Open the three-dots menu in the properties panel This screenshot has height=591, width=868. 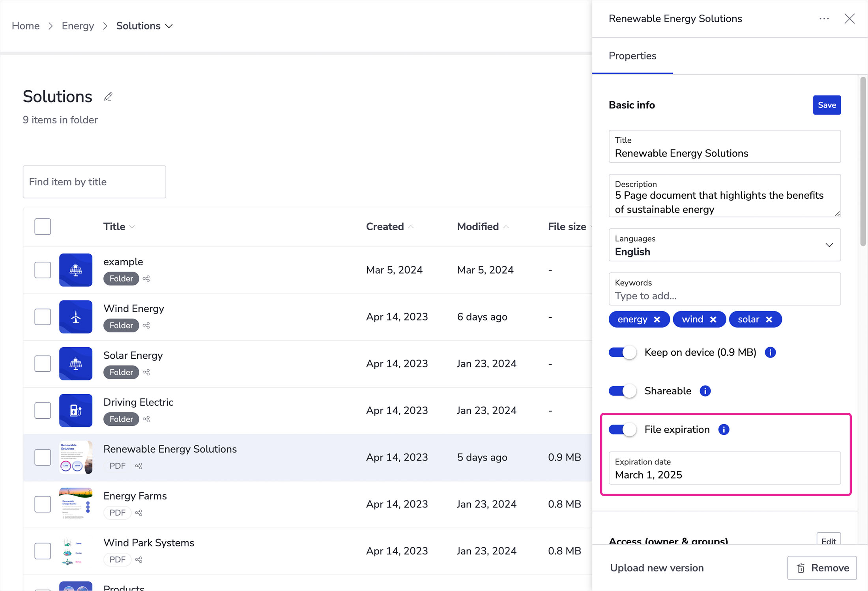[x=824, y=19]
